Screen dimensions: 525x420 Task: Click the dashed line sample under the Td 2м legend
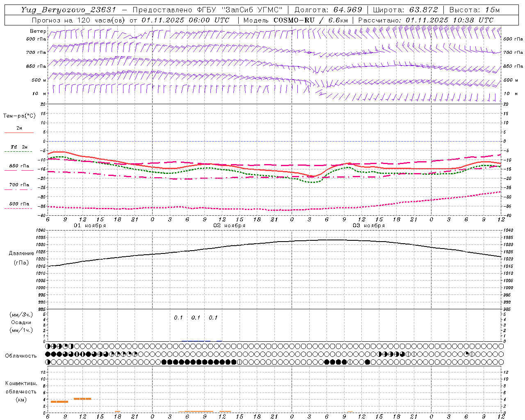(19, 152)
